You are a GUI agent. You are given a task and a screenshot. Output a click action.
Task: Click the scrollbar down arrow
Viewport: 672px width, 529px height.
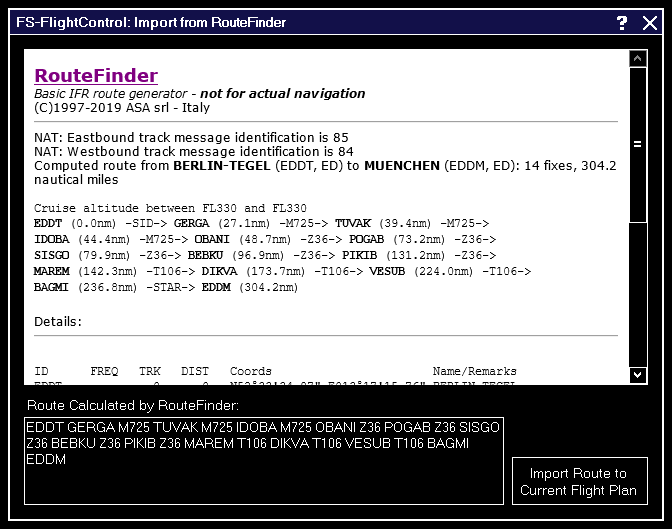[x=638, y=375]
